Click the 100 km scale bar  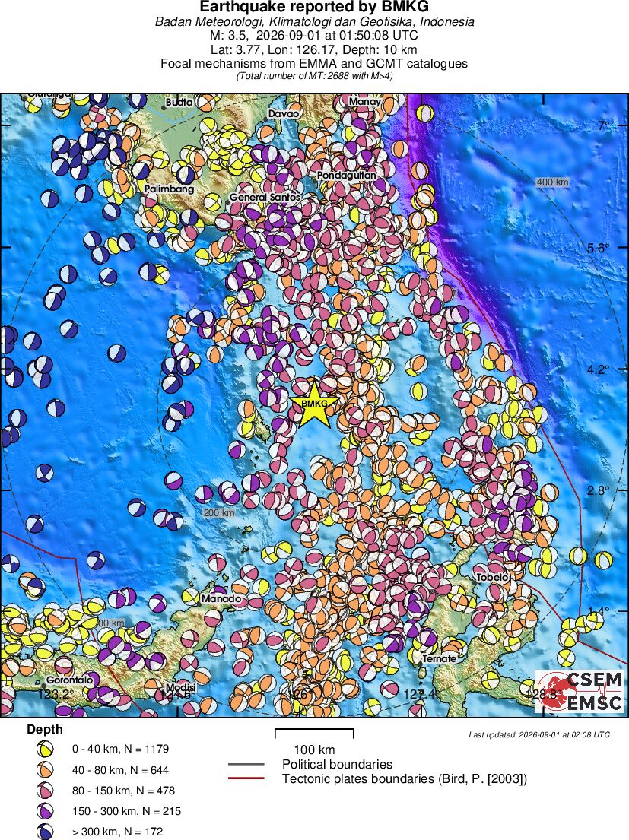tap(314, 734)
